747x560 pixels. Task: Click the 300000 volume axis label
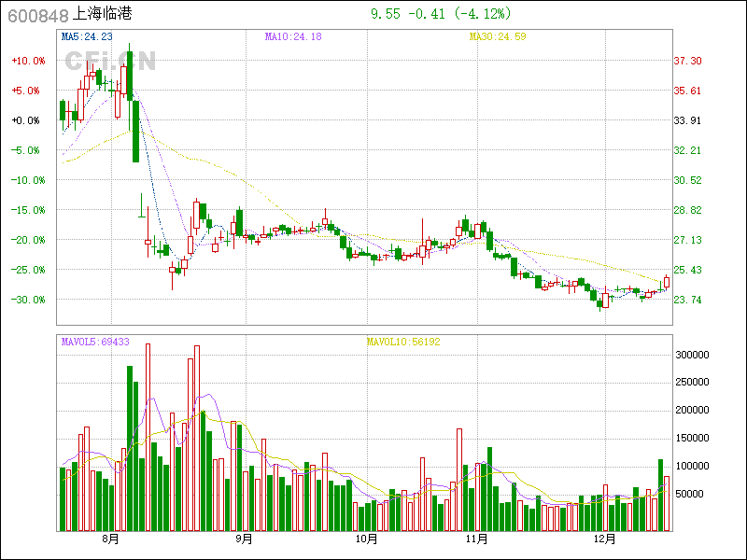pyautogui.click(x=692, y=356)
